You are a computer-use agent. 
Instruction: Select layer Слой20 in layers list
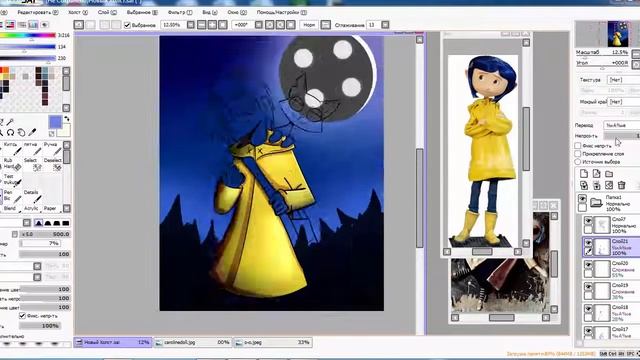tap(611, 269)
